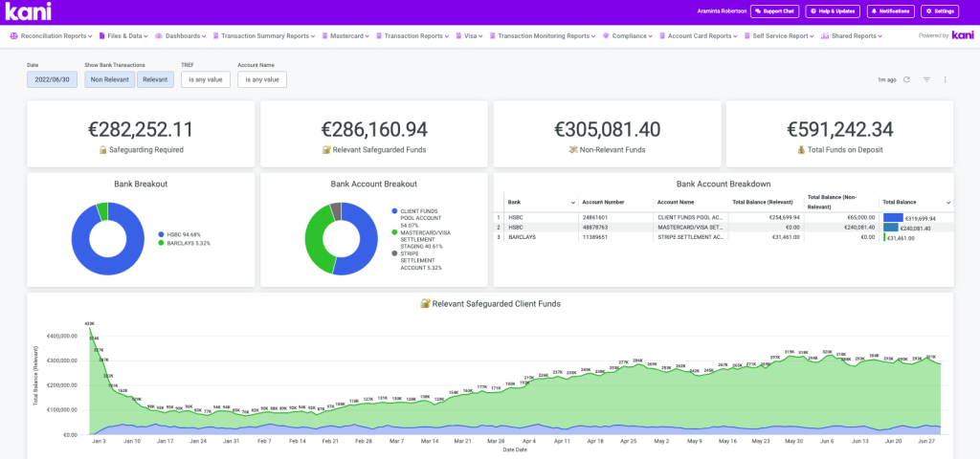Viewport: 980px width, 459px height.
Task: Click the Reconciliation Reports menu icon
Action: pyautogui.click(x=13, y=36)
